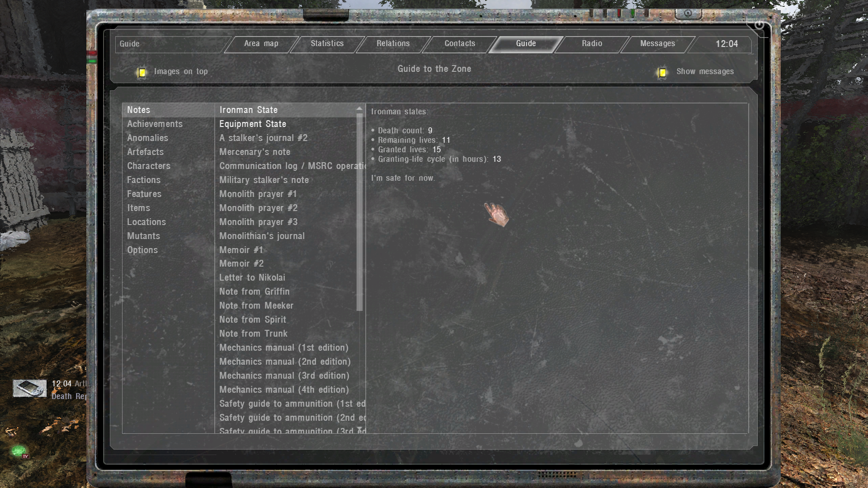Screen dimensions: 868x488
Task: Open Safety guide to ammunition (1st edition)
Action: [286, 404]
